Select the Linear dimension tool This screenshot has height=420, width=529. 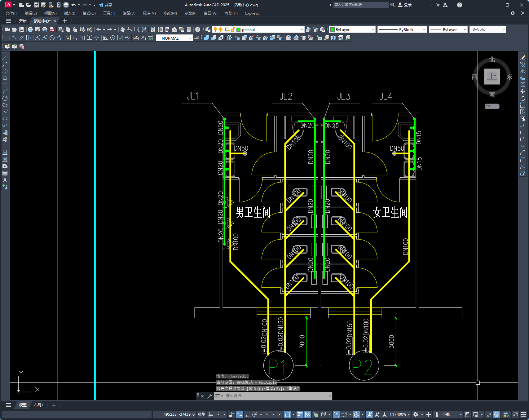pos(7,38)
